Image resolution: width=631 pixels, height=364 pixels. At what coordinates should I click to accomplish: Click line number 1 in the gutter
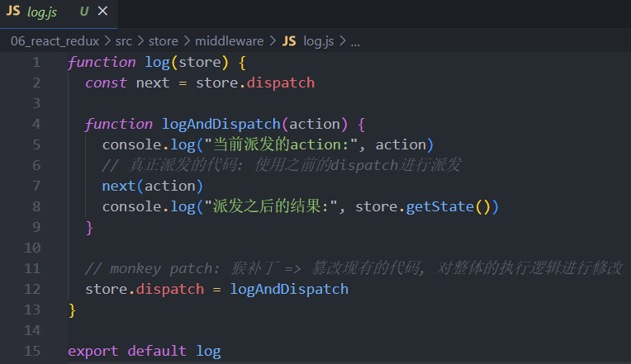click(36, 62)
